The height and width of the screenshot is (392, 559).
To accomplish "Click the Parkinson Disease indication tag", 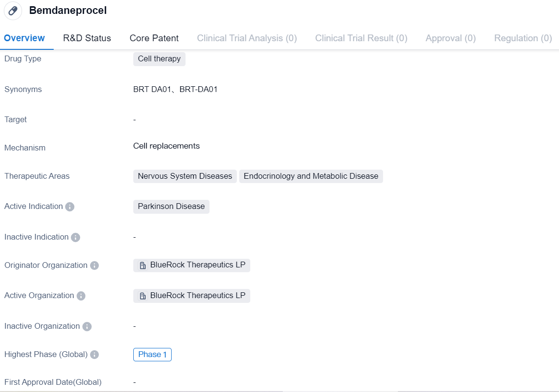I will 171,207.
